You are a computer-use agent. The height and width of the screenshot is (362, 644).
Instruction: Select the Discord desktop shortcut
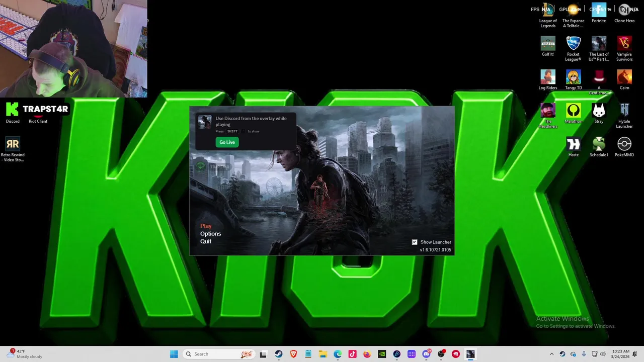point(13,114)
